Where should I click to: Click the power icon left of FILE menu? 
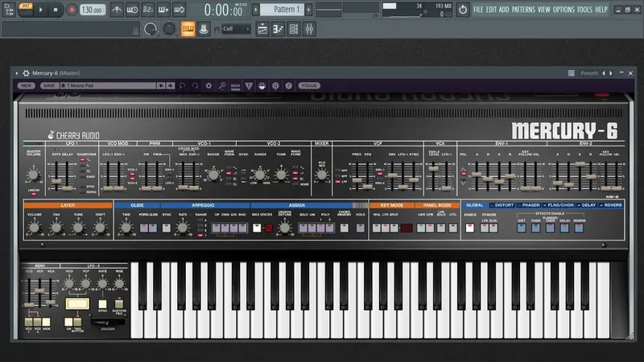point(463,10)
